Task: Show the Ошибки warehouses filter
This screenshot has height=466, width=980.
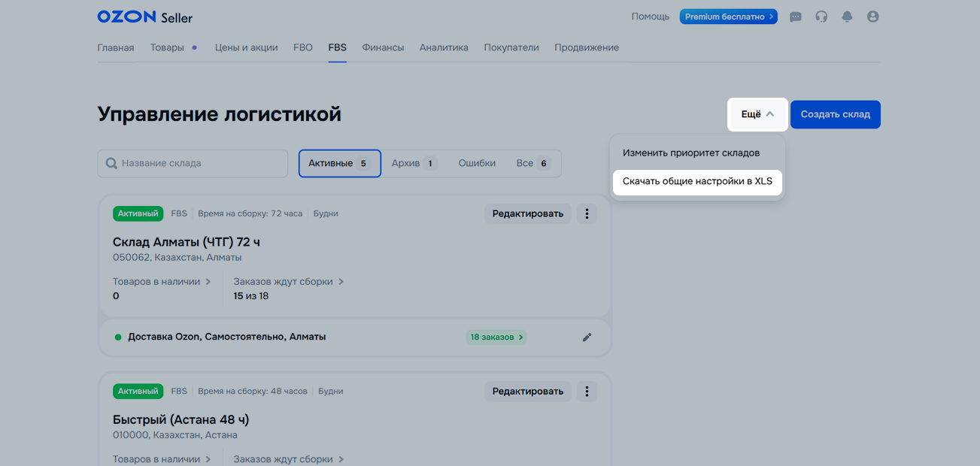Action: coord(477,163)
